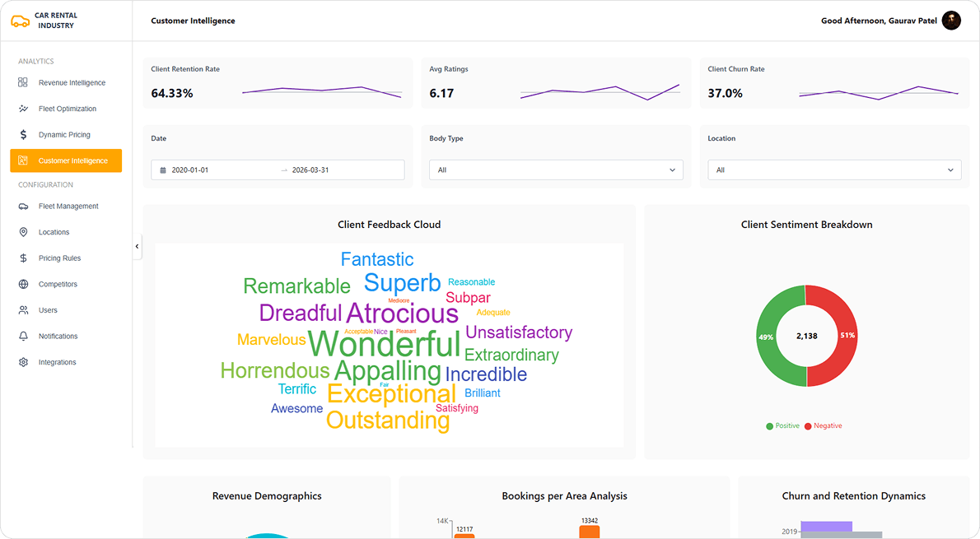Screen dimensions: 980x539
Task: Click the Integrations gear icon
Action: coord(23,362)
